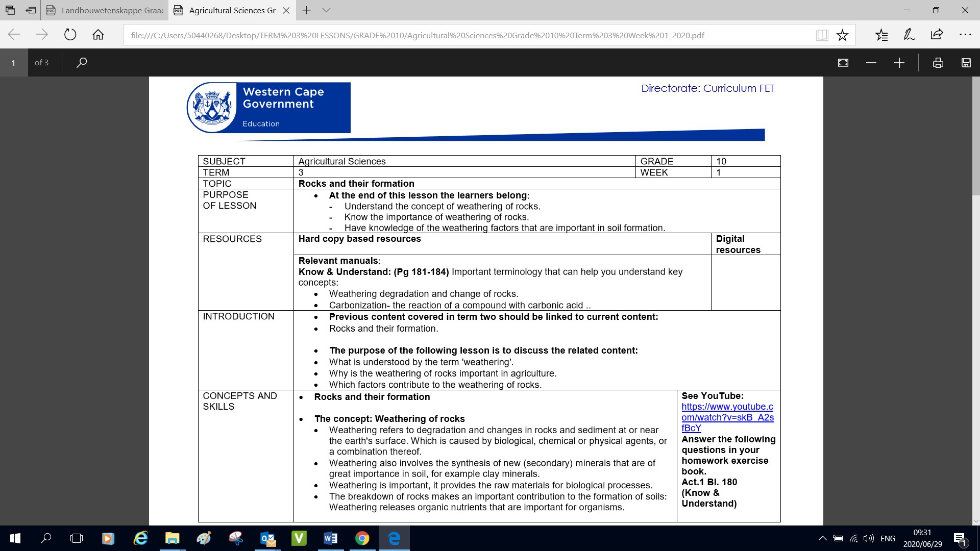Print the PDF document
This screenshot has width=980, height=551.
point(938,63)
